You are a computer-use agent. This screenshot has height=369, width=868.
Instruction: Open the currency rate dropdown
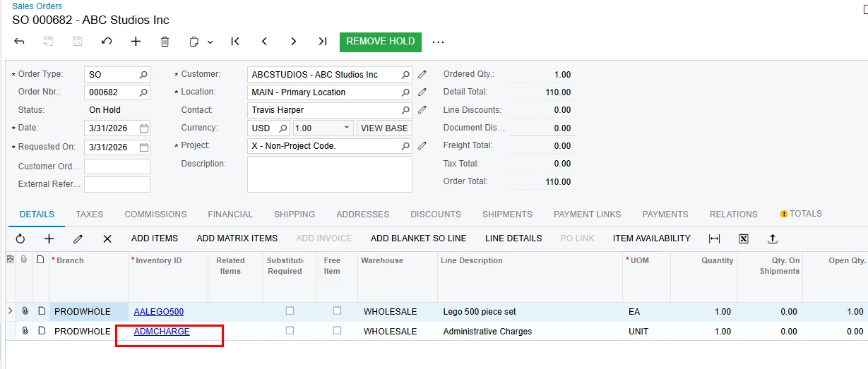click(346, 128)
